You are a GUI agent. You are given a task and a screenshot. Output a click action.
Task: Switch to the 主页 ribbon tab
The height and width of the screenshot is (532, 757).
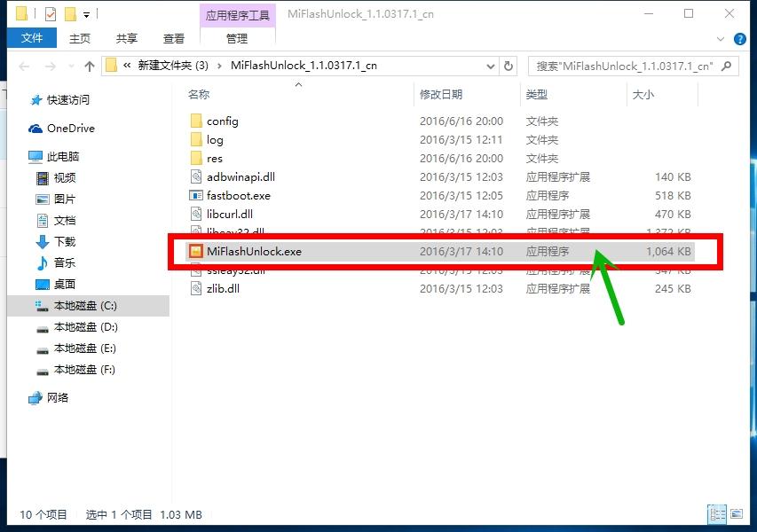pos(80,38)
